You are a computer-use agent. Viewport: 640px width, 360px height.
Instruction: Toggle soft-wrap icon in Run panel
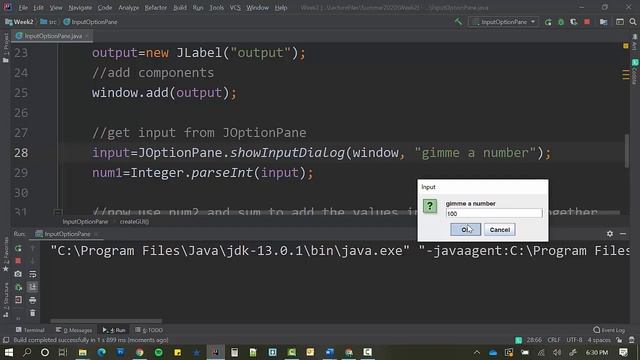(x=33, y=274)
